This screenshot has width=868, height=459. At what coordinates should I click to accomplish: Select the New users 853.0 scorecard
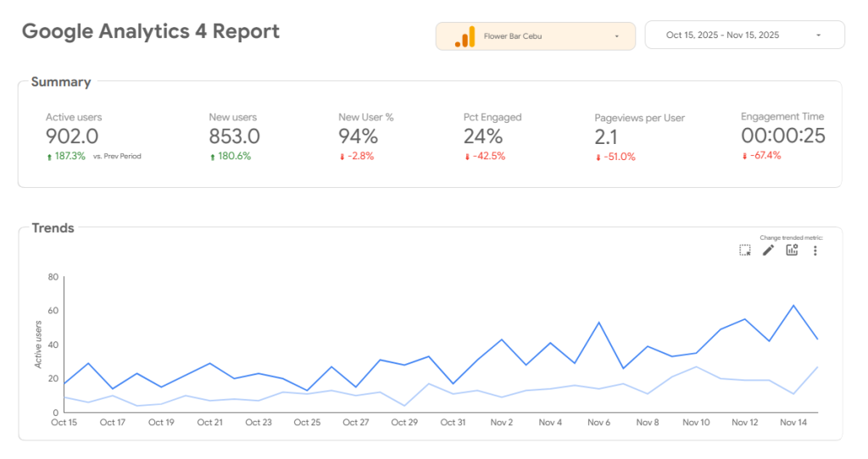234,136
